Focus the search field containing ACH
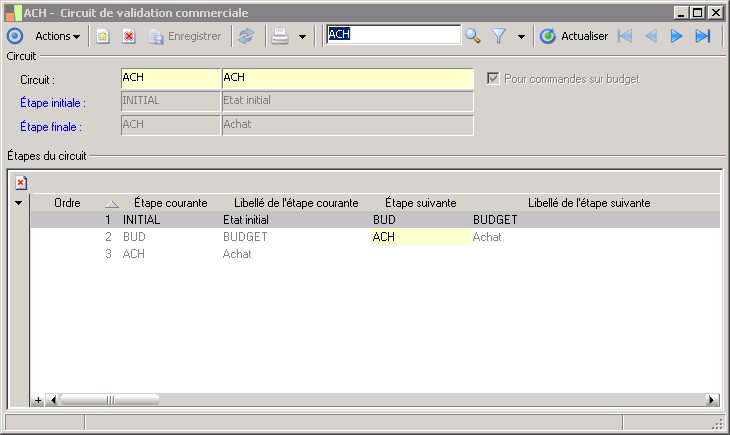 393,34
